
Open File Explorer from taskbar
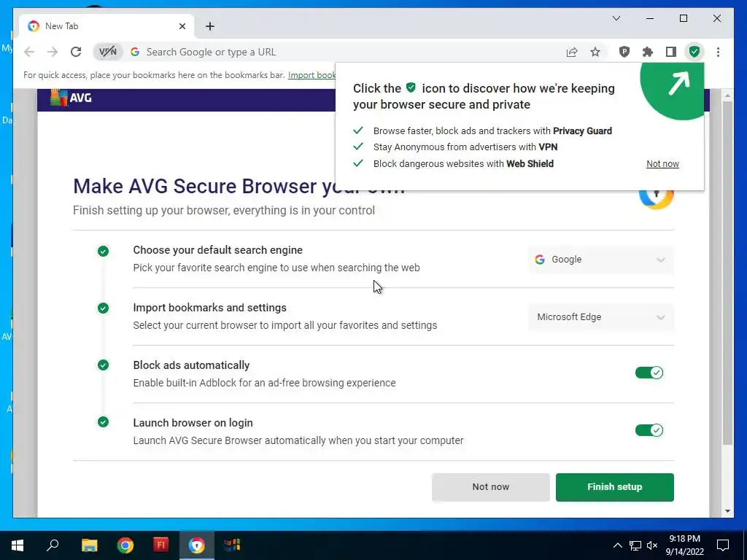click(x=89, y=545)
